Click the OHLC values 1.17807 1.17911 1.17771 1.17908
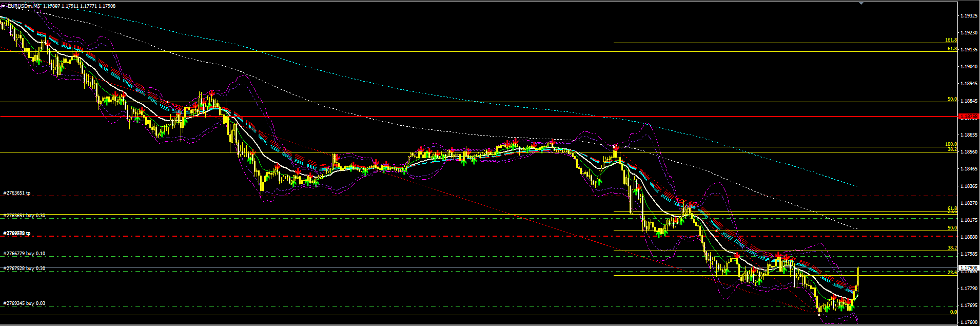This screenshot has width=980, height=326. click(79, 6)
